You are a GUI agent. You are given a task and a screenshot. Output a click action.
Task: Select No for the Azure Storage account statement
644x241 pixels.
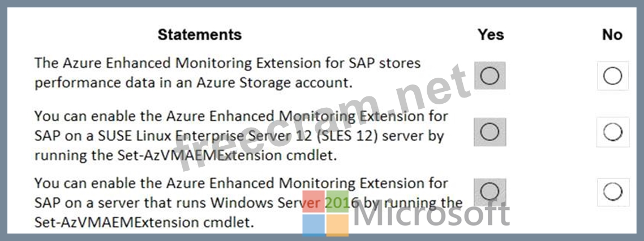[x=612, y=76]
